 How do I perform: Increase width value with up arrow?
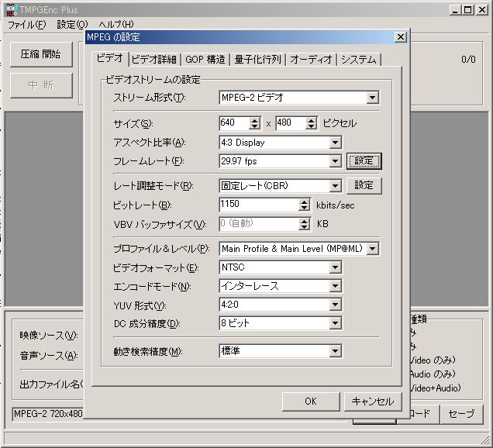(x=254, y=120)
